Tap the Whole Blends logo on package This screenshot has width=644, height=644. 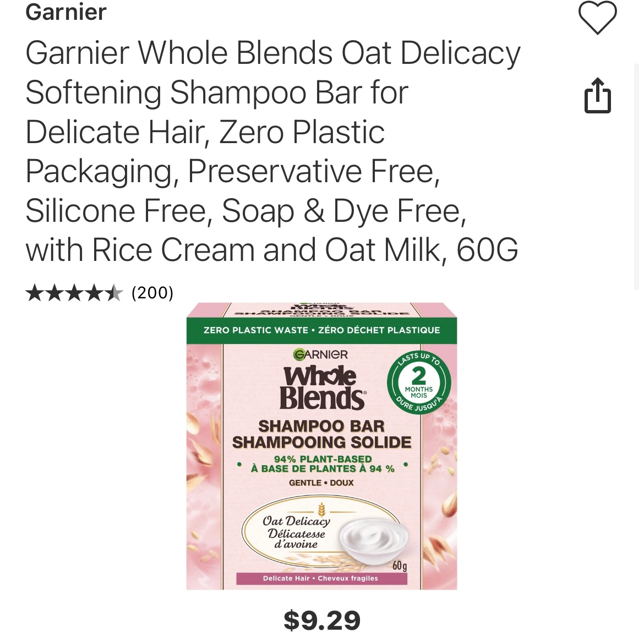pyautogui.click(x=323, y=388)
